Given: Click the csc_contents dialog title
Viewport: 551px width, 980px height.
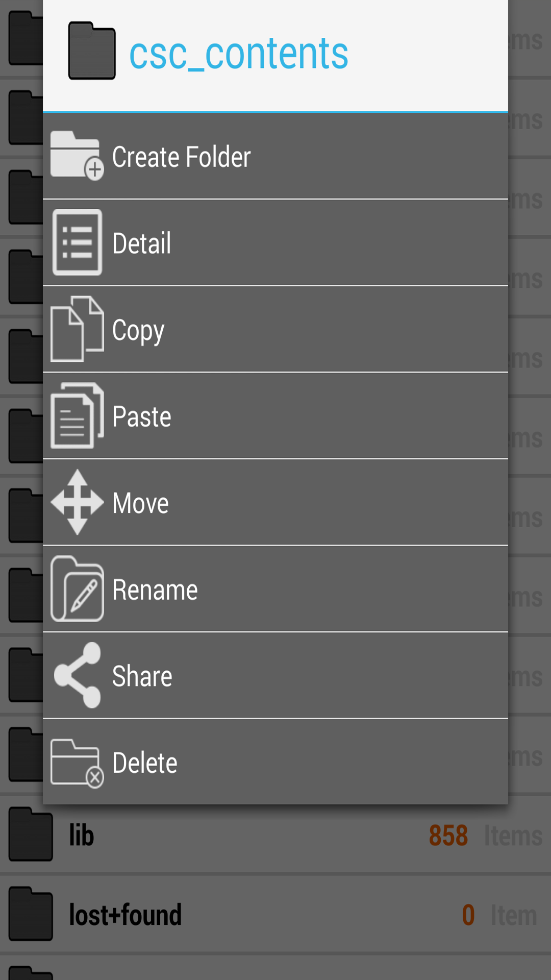Looking at the screenshot, I should [238, 54].
